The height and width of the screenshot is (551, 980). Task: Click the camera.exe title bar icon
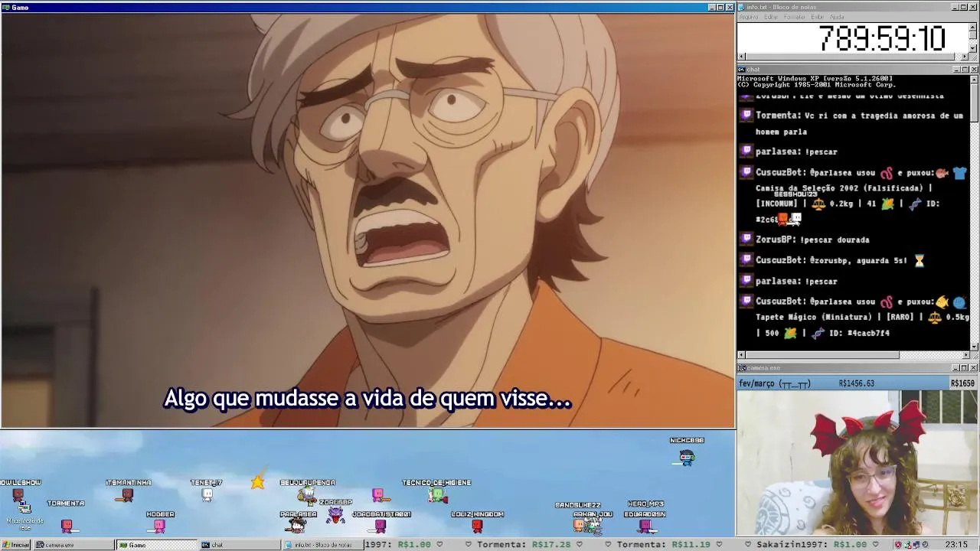[742, 368]
